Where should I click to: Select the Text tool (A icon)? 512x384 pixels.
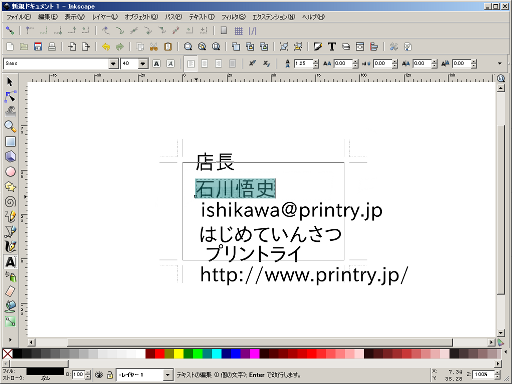tap(10, 262)
